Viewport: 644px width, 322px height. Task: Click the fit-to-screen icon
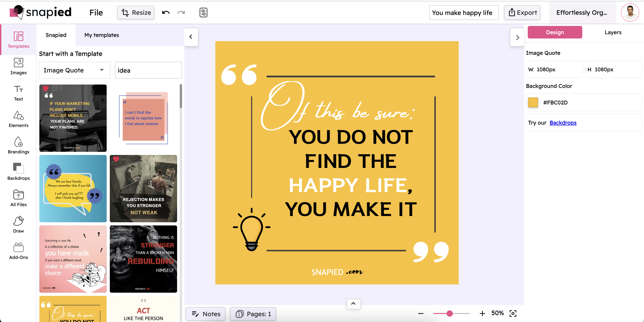point(513,314)
